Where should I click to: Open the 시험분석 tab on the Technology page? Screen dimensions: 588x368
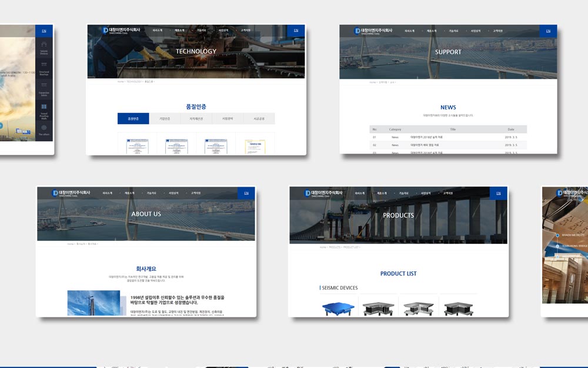(228, 118)
